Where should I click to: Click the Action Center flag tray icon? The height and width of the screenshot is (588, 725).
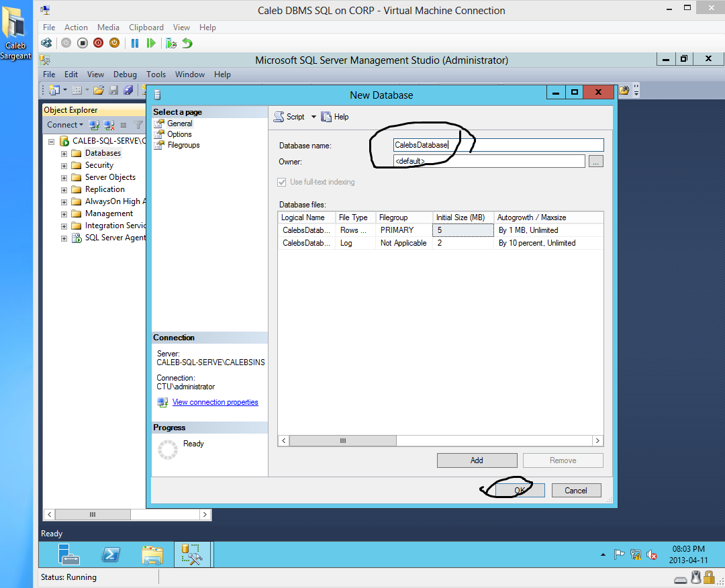click(619, 554)
